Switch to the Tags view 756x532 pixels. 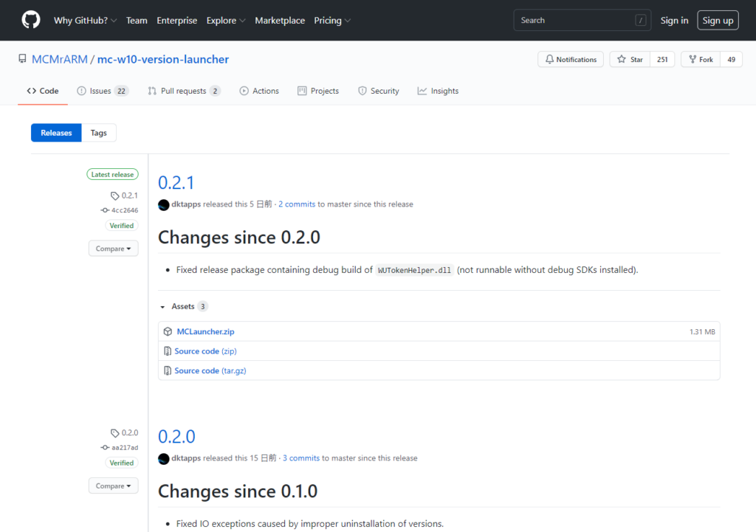click(99, 133)
